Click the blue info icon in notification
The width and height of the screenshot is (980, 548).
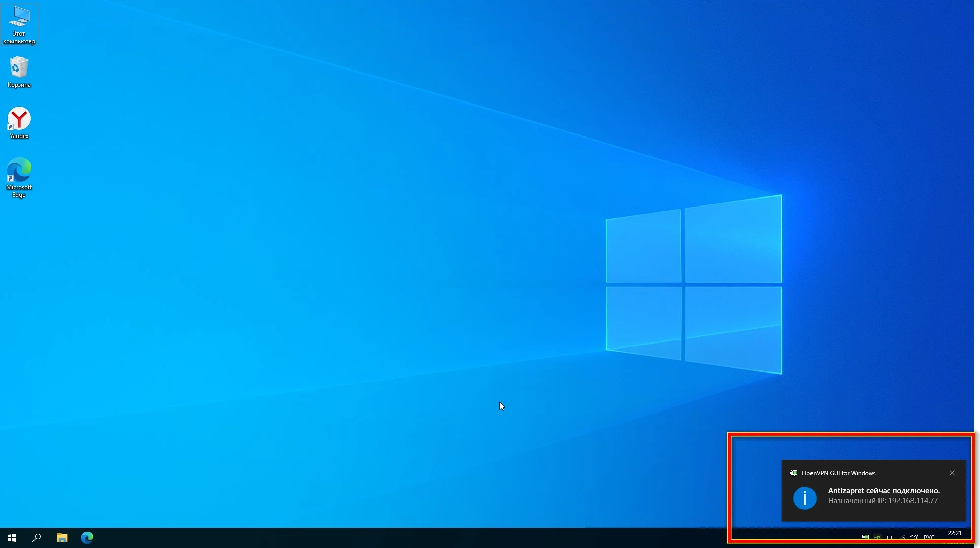click(805, 498)
